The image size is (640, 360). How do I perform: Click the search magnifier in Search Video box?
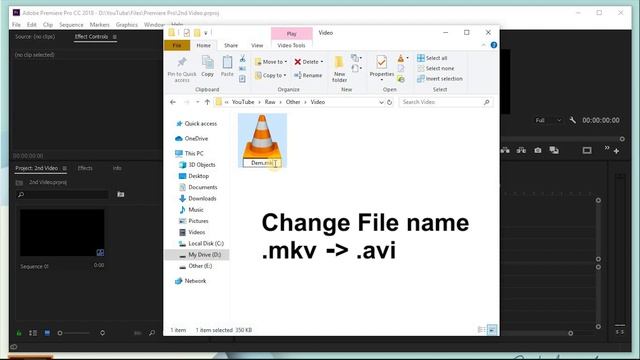pos(486,102)
